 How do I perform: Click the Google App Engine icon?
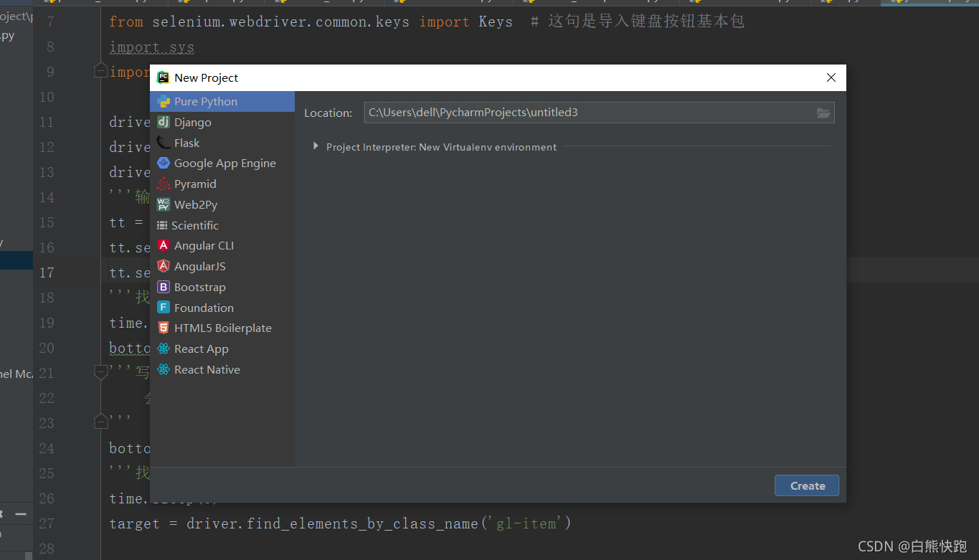tap(164, 163)
